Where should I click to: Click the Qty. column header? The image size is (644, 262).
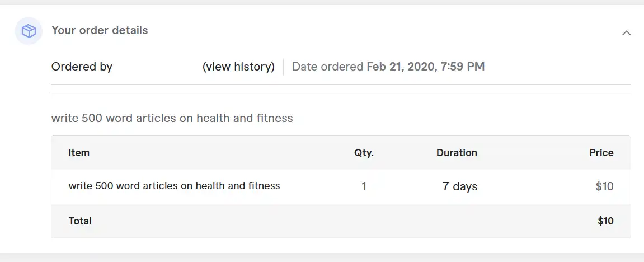click(364, 153)
